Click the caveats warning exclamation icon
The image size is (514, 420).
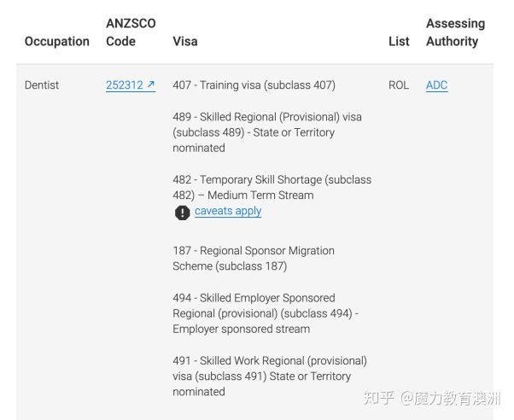pos(182,212)
